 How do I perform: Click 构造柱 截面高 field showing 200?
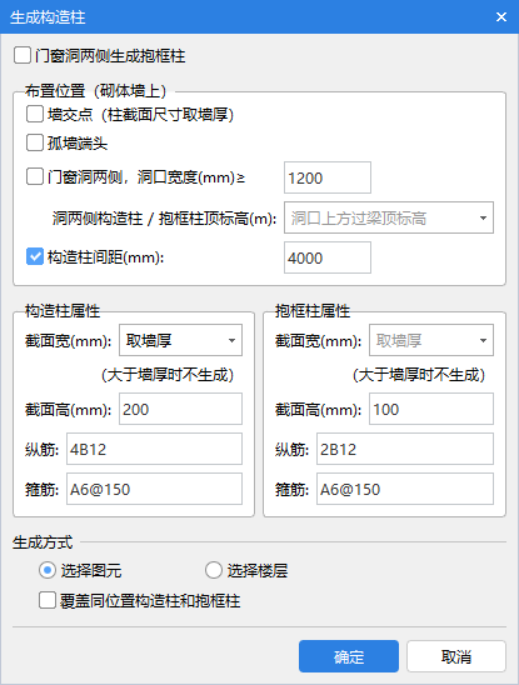[x=180, y=409]
